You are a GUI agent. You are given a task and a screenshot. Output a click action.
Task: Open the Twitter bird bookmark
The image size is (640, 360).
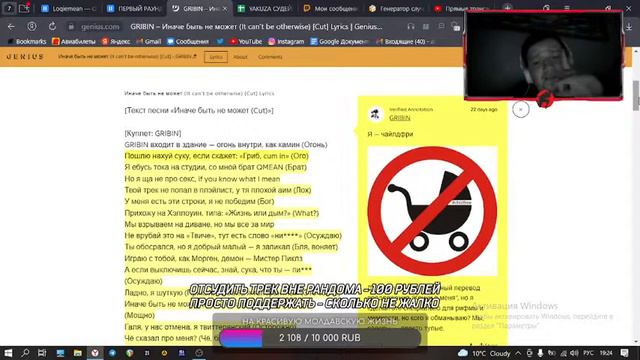coord(220,42)
